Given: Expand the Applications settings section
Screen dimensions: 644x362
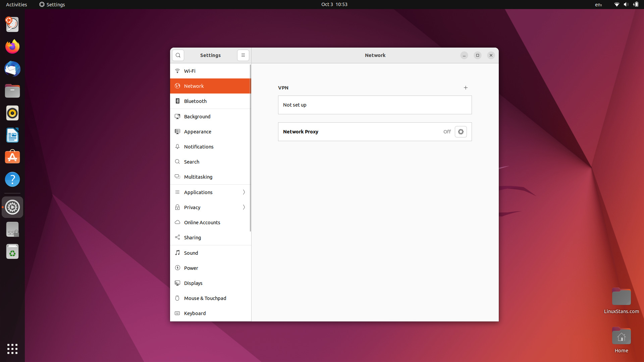Looking at the screenshot, I should (211, 192).
